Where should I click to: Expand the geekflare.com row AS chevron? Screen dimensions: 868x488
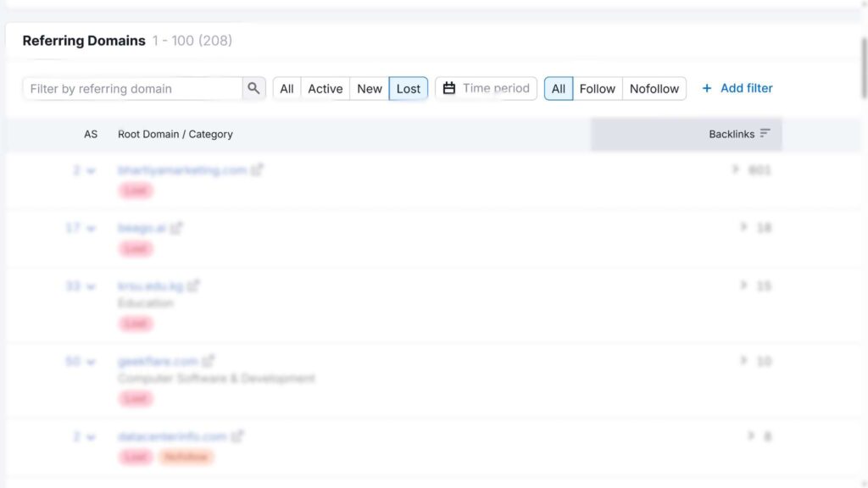91,362
